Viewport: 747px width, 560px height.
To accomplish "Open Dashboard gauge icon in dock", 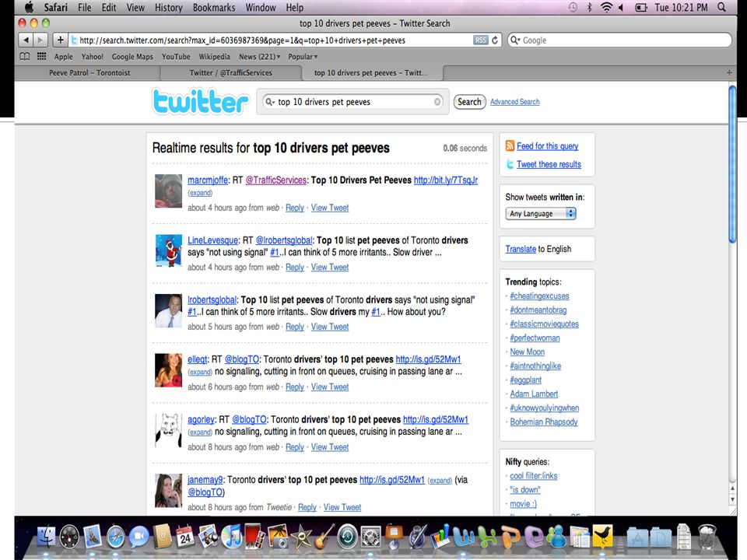I will (69, 537).
